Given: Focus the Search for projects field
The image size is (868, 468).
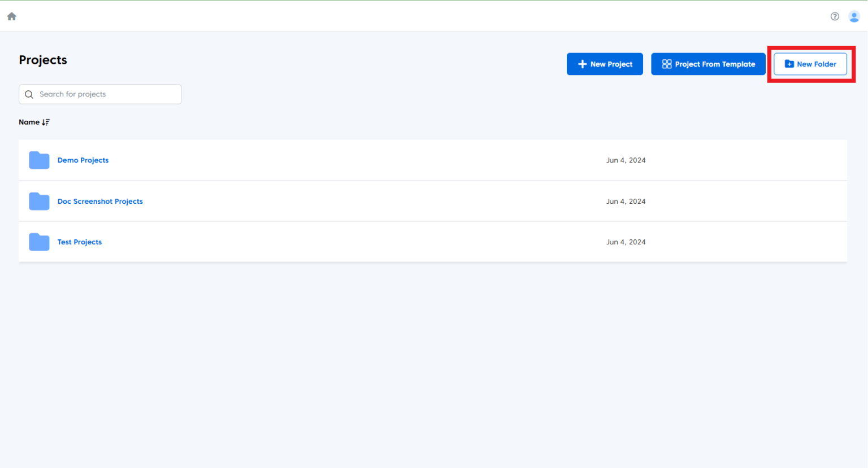Looking at the screenshot, I should 100,94.
